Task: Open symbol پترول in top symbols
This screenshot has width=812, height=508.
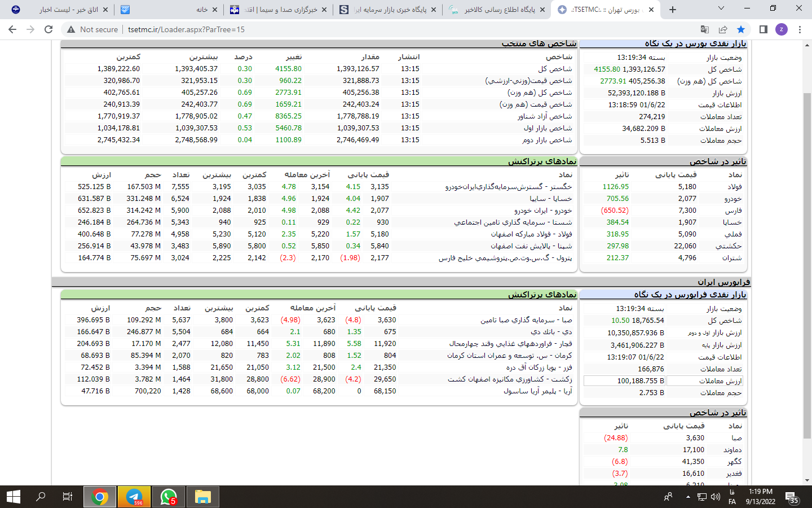Action: tap(505, 258)
